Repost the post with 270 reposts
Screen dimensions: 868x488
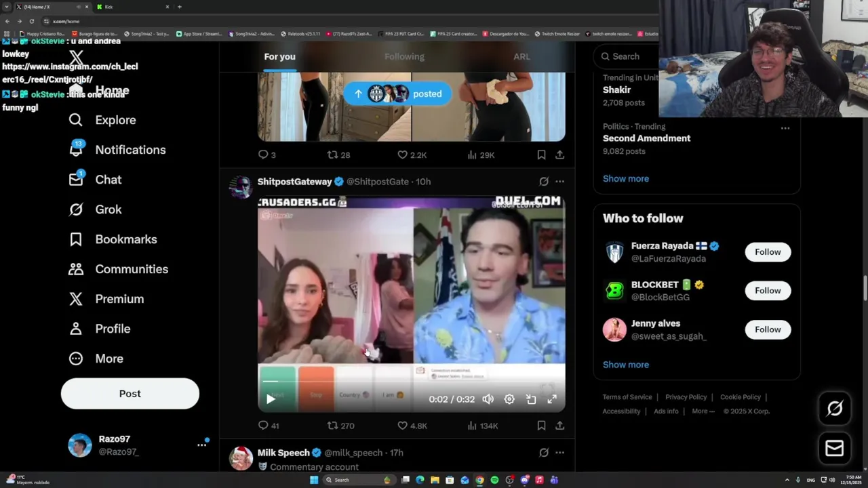(x=340, y=426)
